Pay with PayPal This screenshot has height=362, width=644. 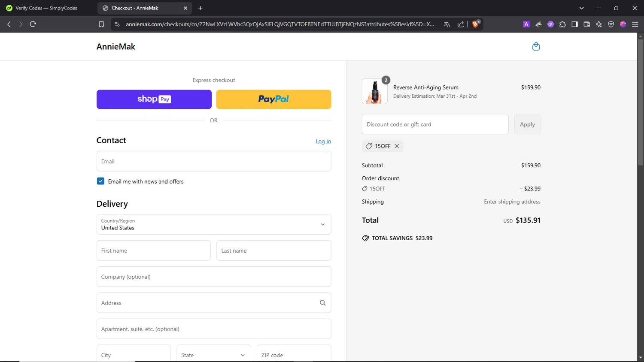273,99
